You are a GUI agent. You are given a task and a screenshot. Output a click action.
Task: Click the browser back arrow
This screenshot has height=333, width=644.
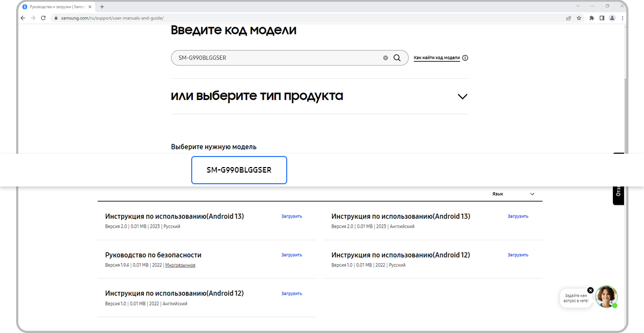click(x=23, y=18)
